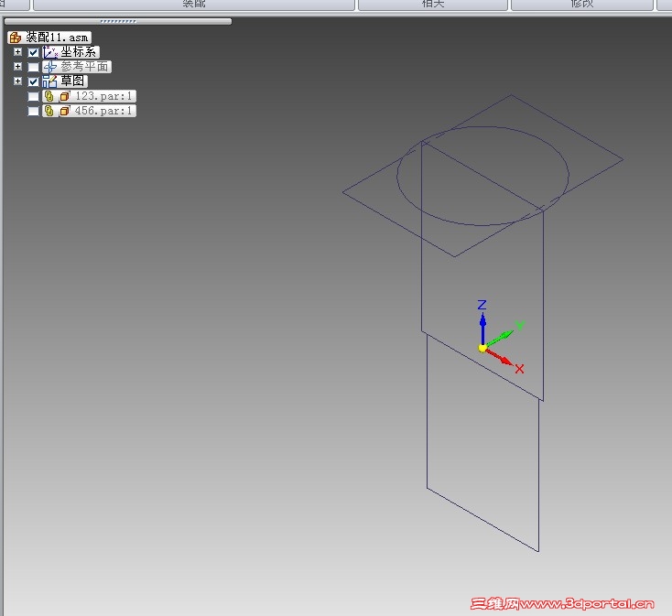Uncheck the 坐标系 visibility checkbox
The image size is (672, 616).
coord(34,52)
